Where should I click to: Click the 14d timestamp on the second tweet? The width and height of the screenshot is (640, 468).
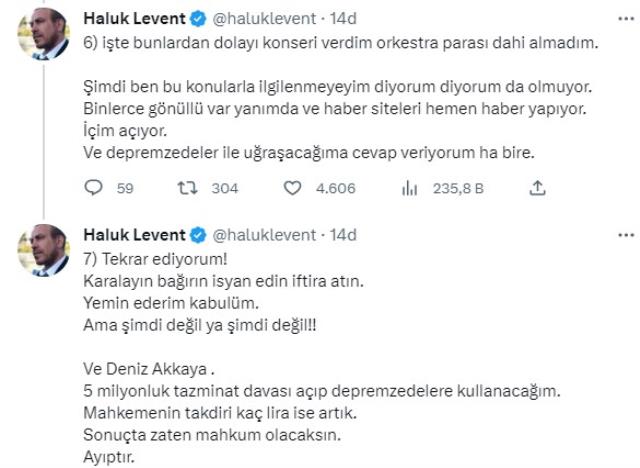point(339,235)
